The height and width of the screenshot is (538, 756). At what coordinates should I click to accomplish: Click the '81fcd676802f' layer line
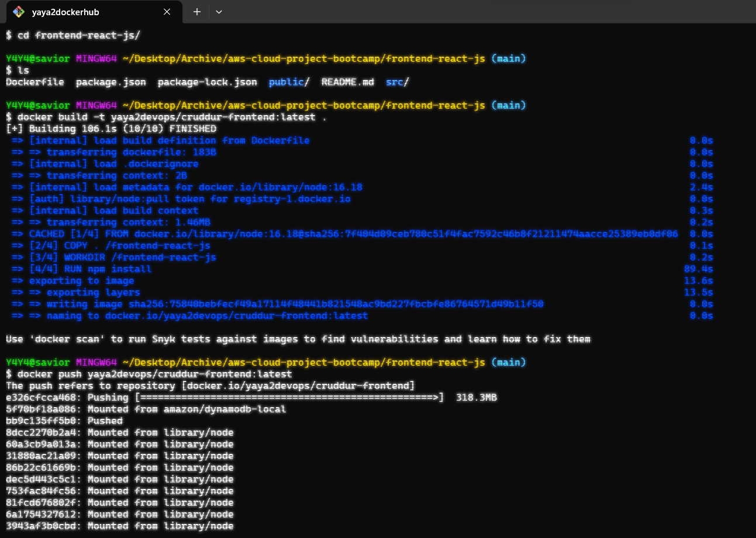(120, 502)
